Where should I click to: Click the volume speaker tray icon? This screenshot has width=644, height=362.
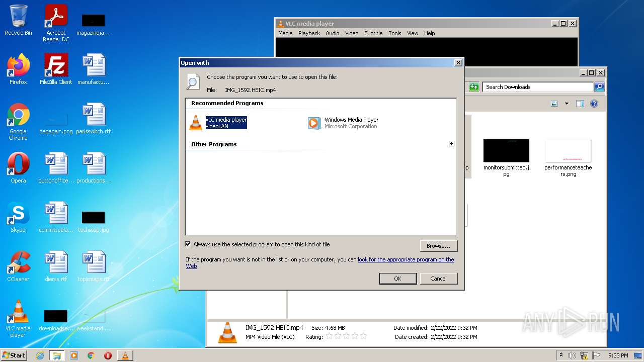(x=572, y=355)
